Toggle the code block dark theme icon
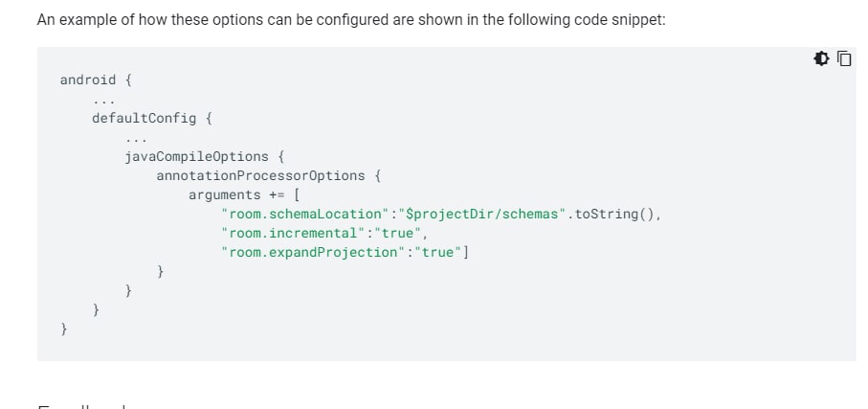 click(821, 58)
